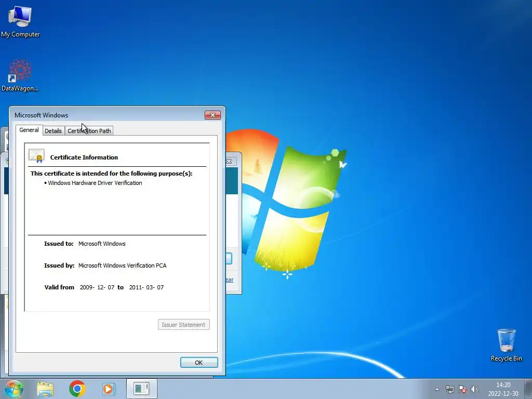The image size is (532, 399).
Task: Launch the DataWagon desktop shortcut
Action: (20, 76)
